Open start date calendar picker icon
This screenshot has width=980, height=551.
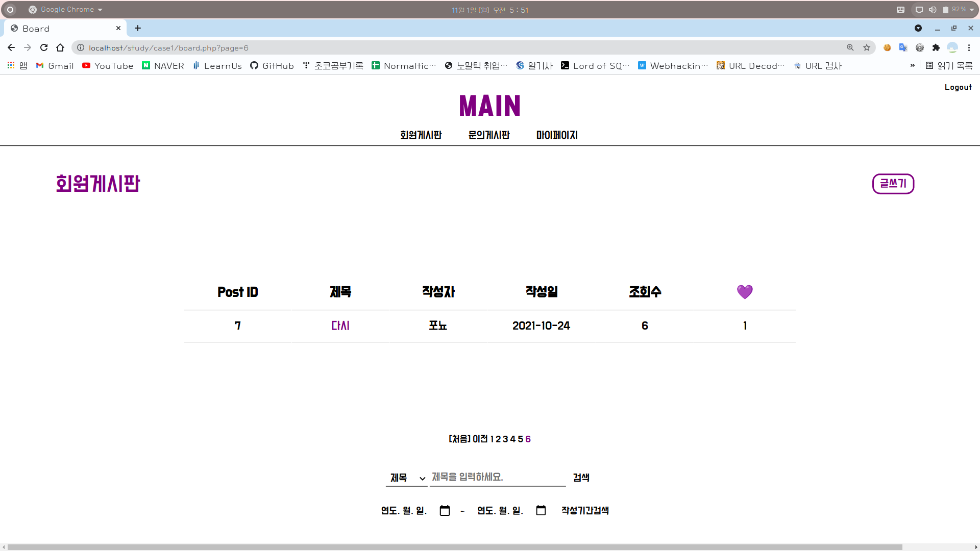point(445,511)
